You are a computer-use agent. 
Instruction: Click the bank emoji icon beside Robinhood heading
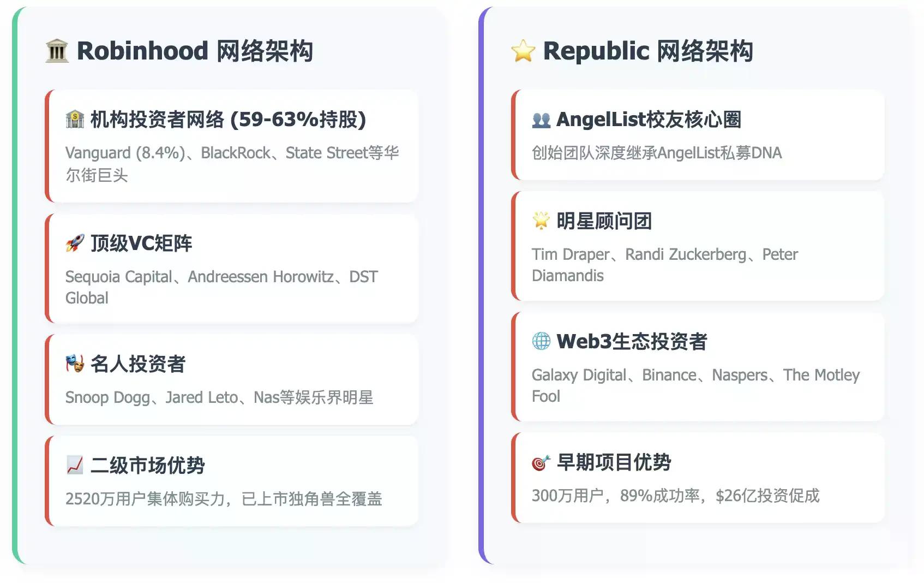click(57, 51)
